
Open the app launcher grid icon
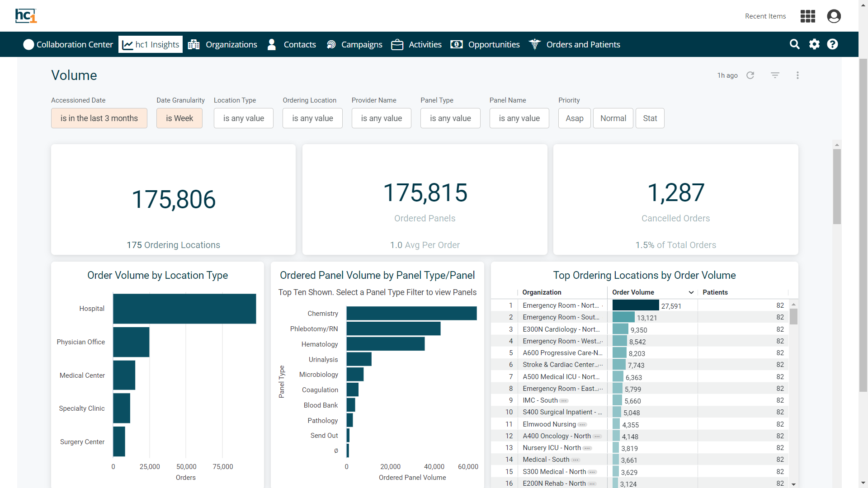click(808, 16)
